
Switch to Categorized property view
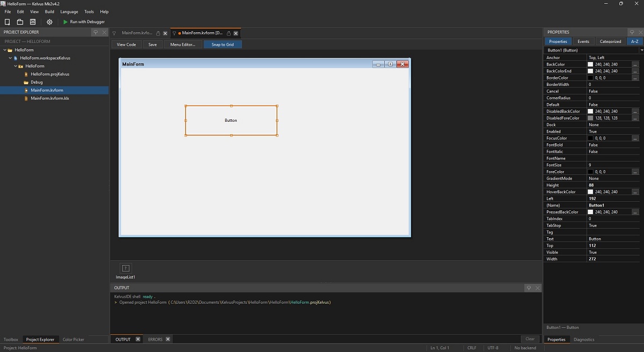[x=610, y=41]
